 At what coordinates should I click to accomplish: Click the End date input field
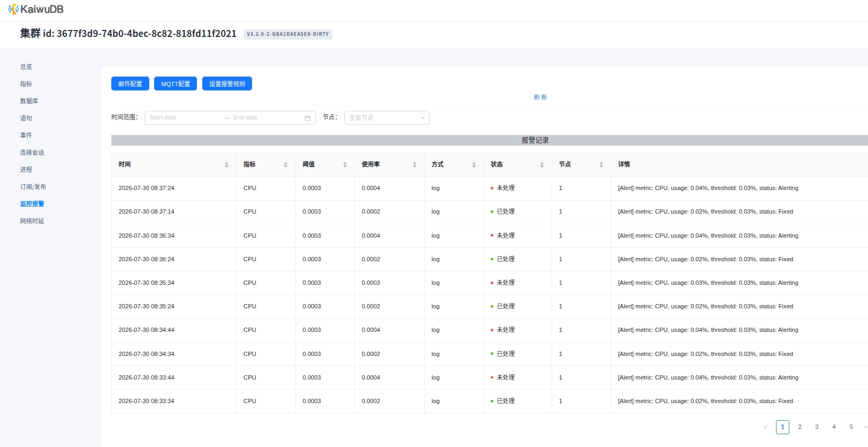click(x=266, y=118)
